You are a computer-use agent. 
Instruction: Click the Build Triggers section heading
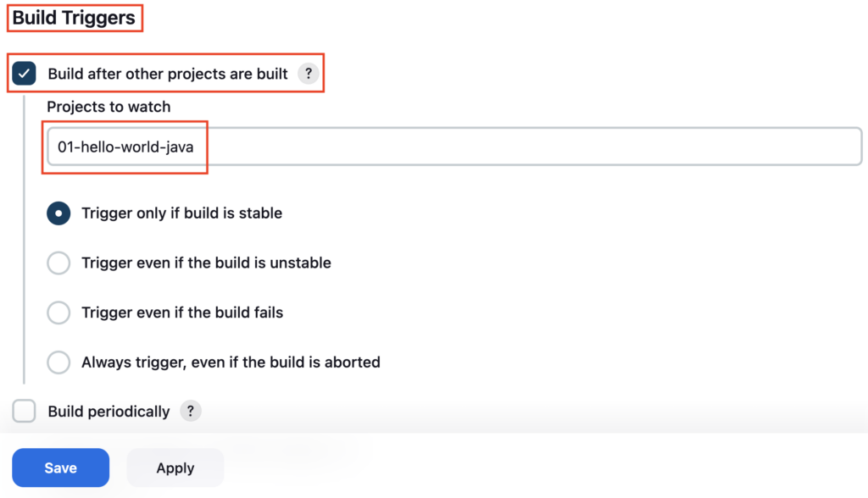pos(74,18)
